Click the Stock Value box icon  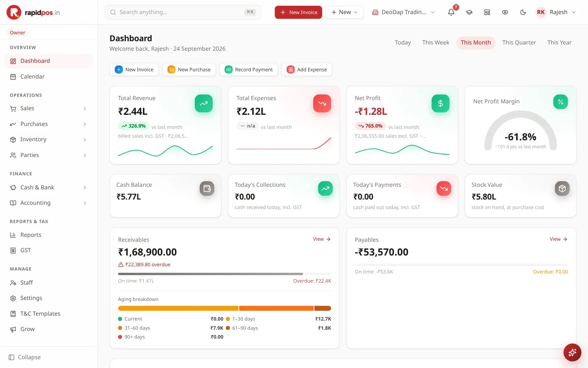[562, 188]
